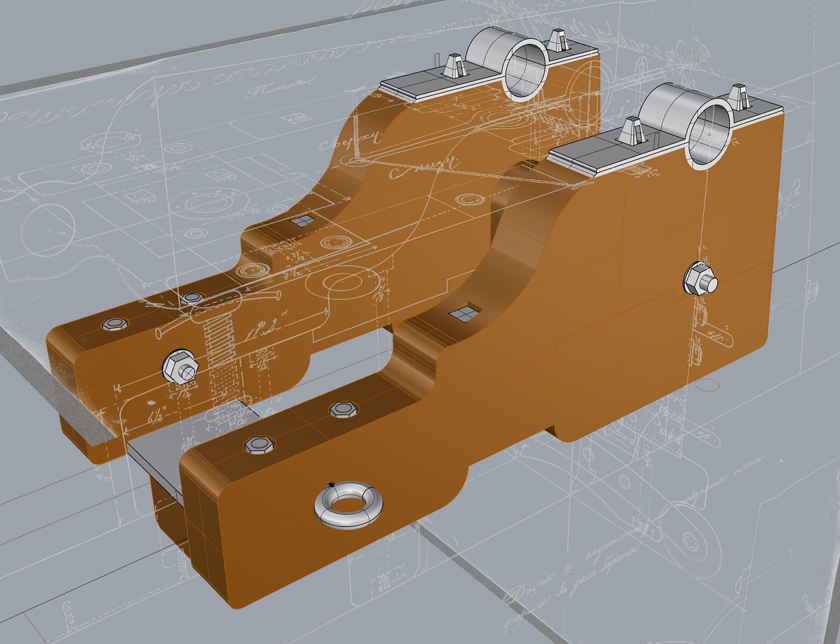Select the torus ring on the front arm
Screen dimensions: 840x644
[349, 505]
